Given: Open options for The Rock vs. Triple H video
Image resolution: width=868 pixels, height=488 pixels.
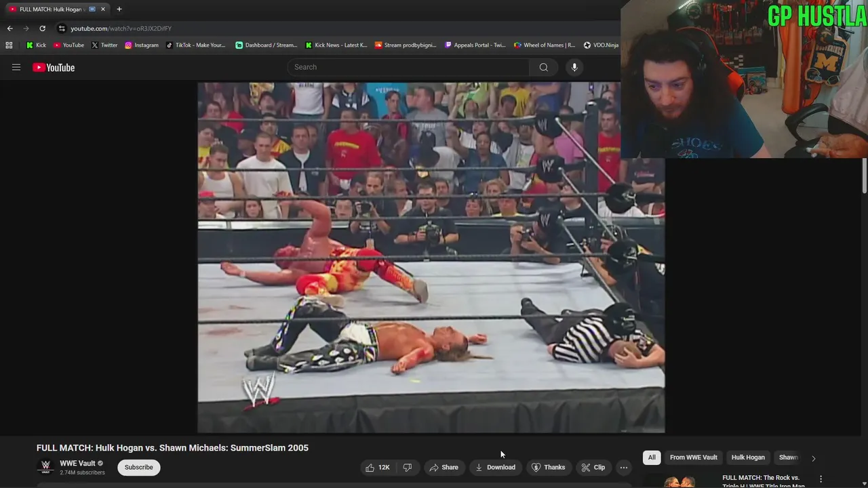Looking at the screenshot, I should point(821,479).
